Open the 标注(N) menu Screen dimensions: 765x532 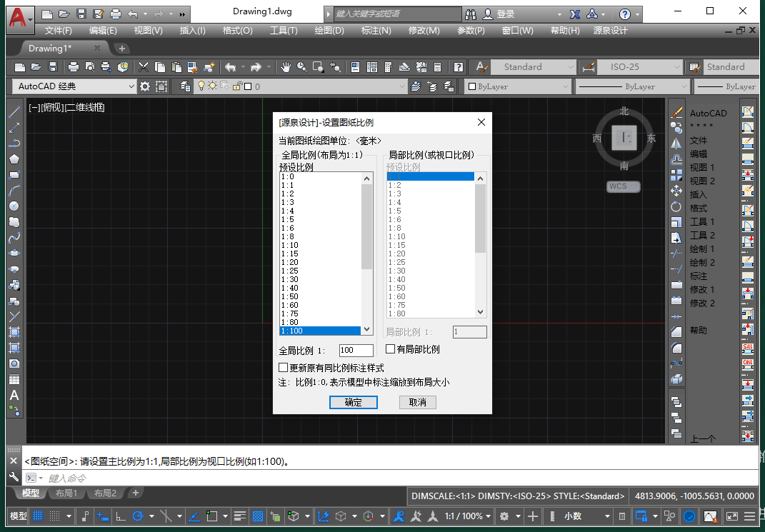[x=376, y=31]
